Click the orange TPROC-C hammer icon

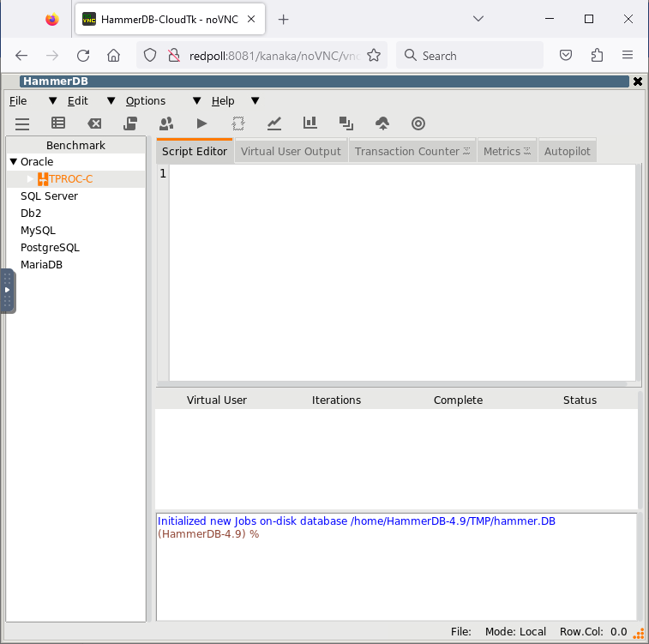[43, 179]
